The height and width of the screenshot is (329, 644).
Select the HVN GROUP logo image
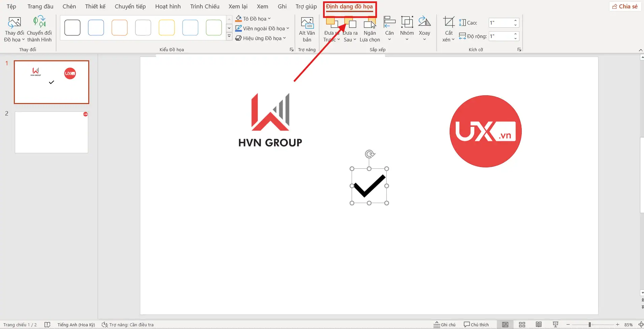[270, 120]
